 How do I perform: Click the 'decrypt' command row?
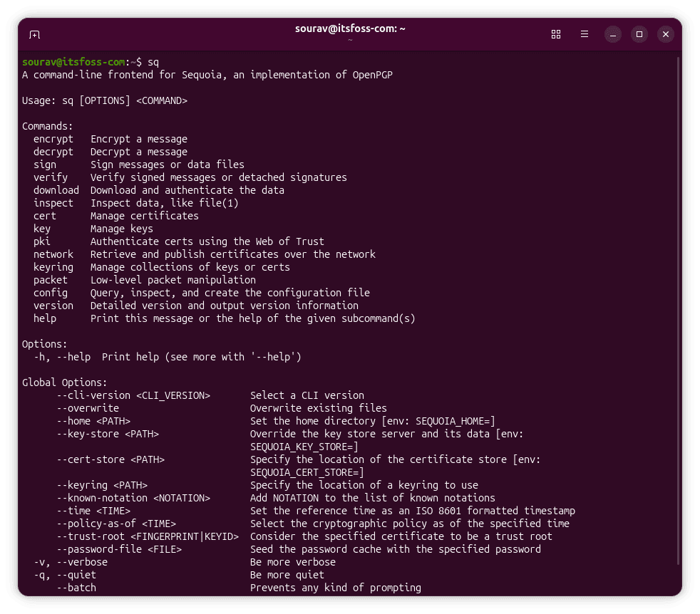[x=110, y=152]
